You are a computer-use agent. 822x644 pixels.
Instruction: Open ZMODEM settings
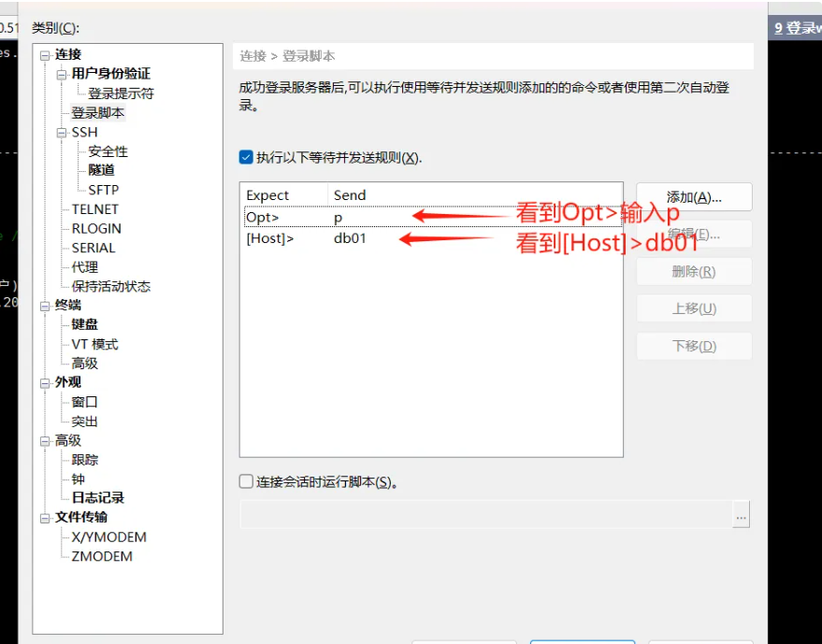click(x=102, y=556)
